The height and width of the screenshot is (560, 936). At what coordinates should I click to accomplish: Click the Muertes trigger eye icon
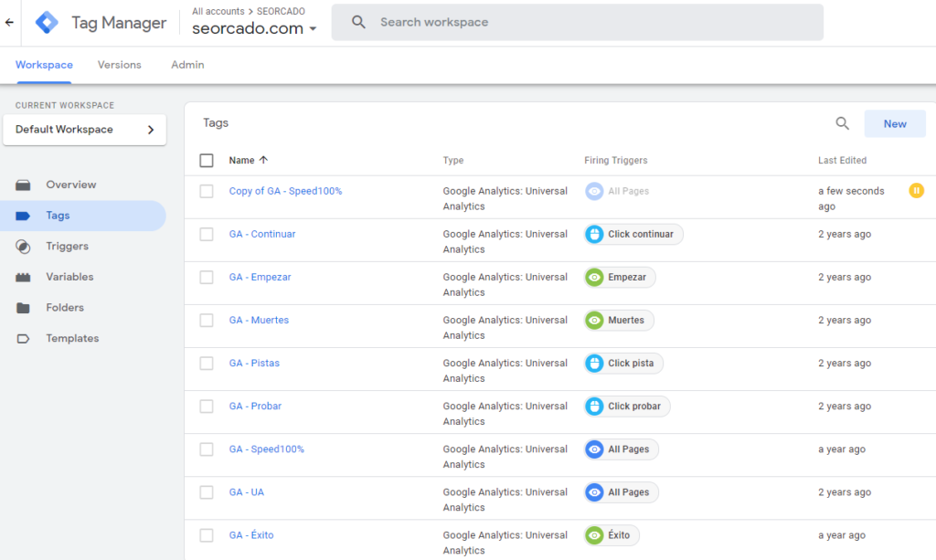pyautogui.click(x=594, y=321)
